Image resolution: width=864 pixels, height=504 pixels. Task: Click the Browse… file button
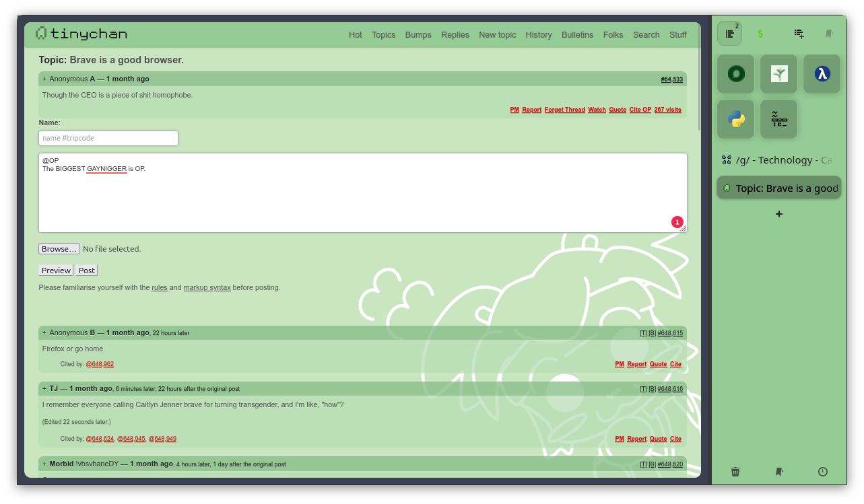tap(59, 249)
